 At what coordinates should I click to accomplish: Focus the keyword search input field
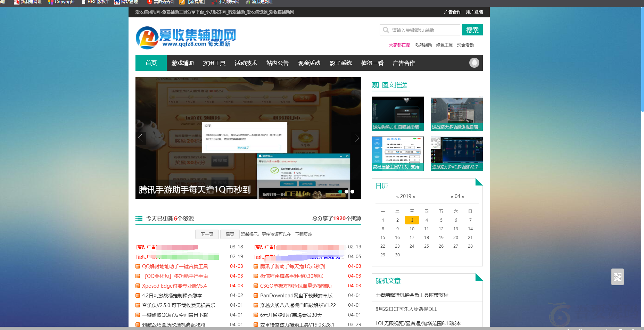420,30
